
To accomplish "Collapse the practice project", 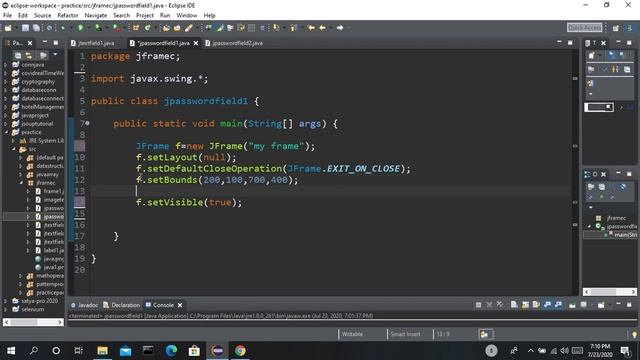I will pyautogui.click(x=6, y=132).
